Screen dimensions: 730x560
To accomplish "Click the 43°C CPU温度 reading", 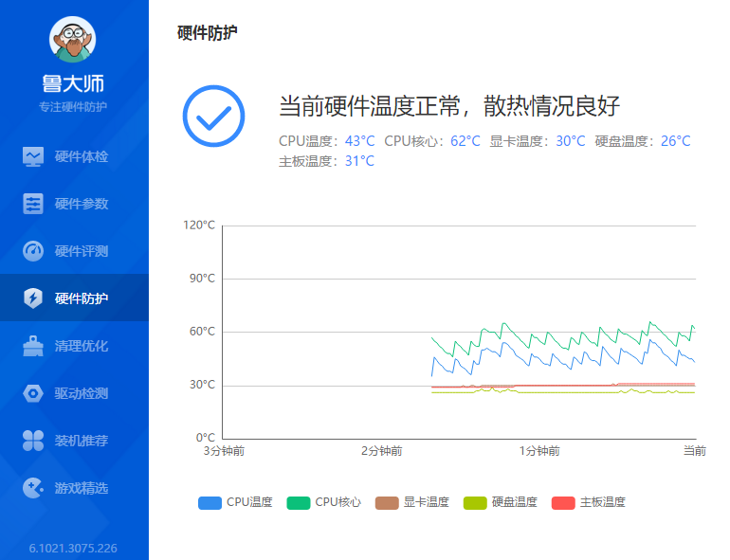I will click(x=360, y=141).
